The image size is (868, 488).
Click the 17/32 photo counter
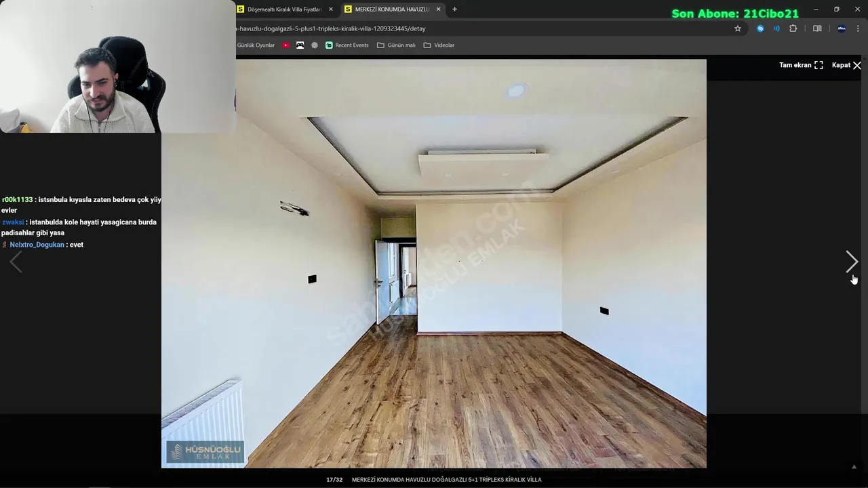click(334, 480)
